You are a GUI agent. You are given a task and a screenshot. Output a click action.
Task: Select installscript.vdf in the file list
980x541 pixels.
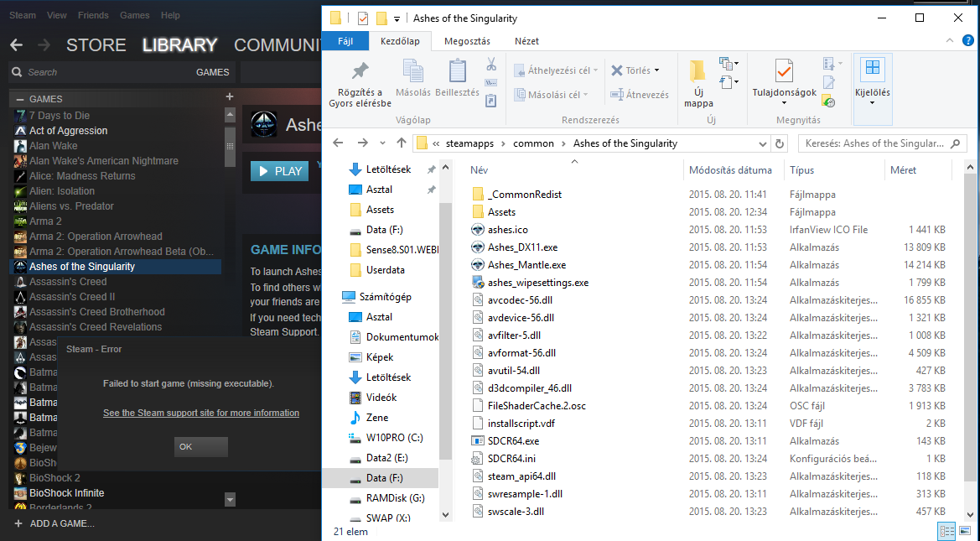521,424
